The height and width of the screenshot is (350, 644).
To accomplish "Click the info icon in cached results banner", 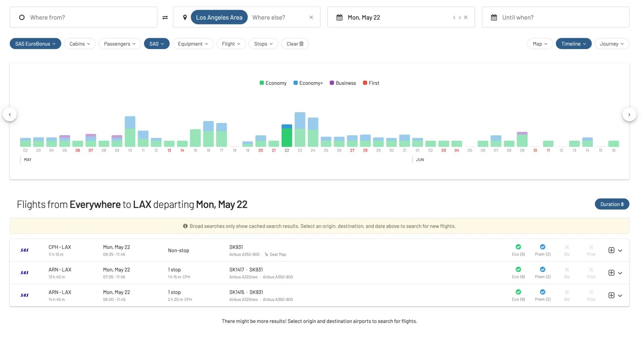I will [186, 226].
